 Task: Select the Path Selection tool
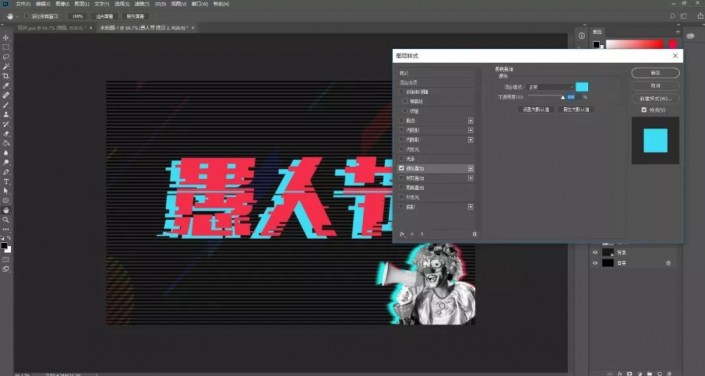(x=6, y=191)
